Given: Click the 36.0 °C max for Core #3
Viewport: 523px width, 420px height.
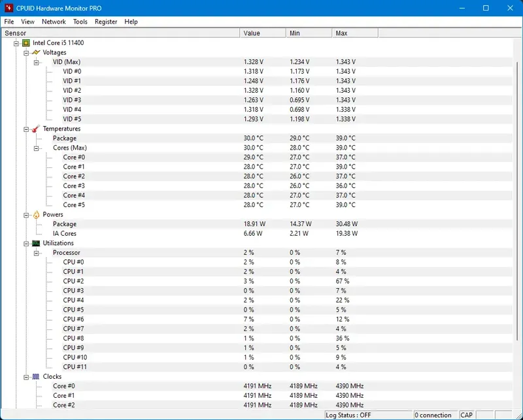Looking at the screenshot, I should click(x=345, y=186).
